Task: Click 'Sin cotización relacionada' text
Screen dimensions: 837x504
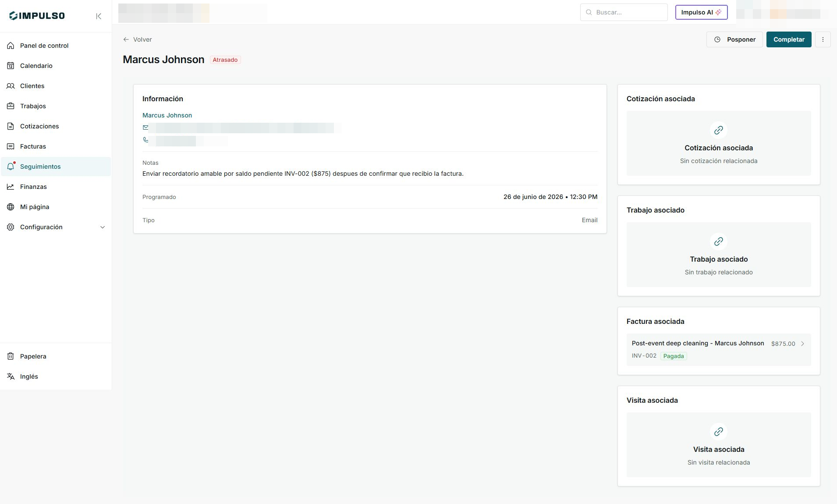Action: pyautogui.click(x=719, y=161)
